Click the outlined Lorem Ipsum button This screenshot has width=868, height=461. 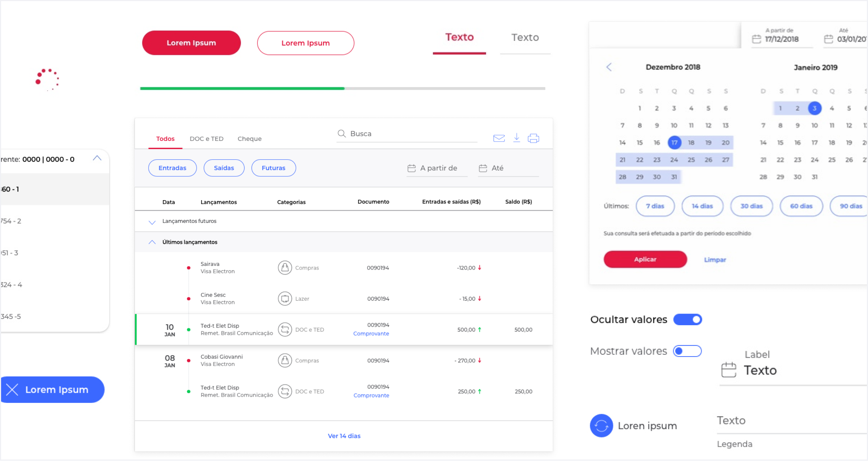306,43
